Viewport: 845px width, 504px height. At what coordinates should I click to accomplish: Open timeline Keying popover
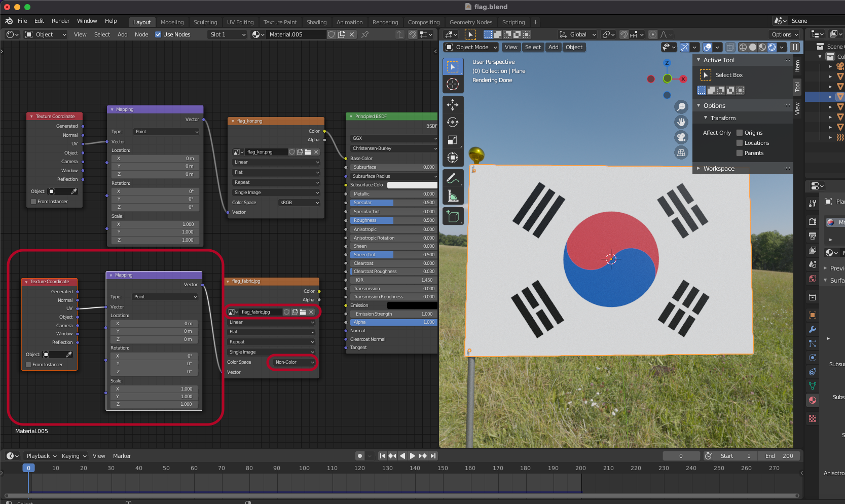point(74,456)
